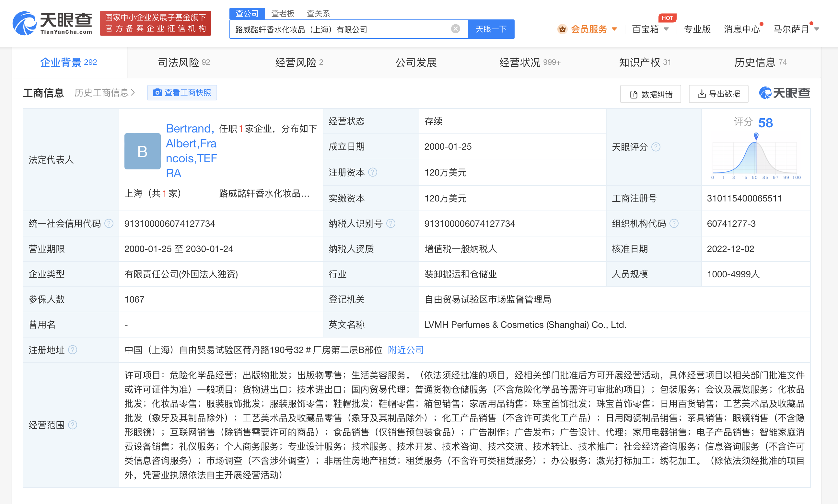Select English name LVMH Perfumes & Cosmetics
838x504 pixels.
tap(525, 325)
